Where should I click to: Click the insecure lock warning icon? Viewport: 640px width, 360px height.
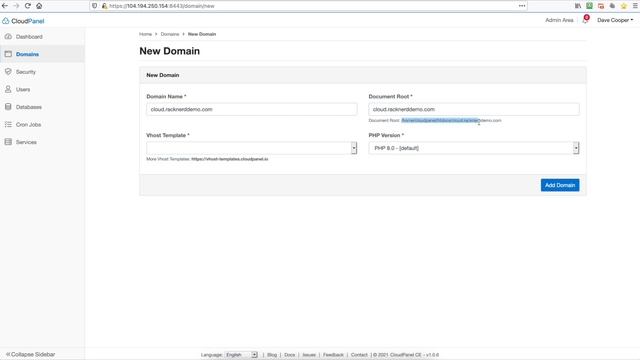[104, 6]
